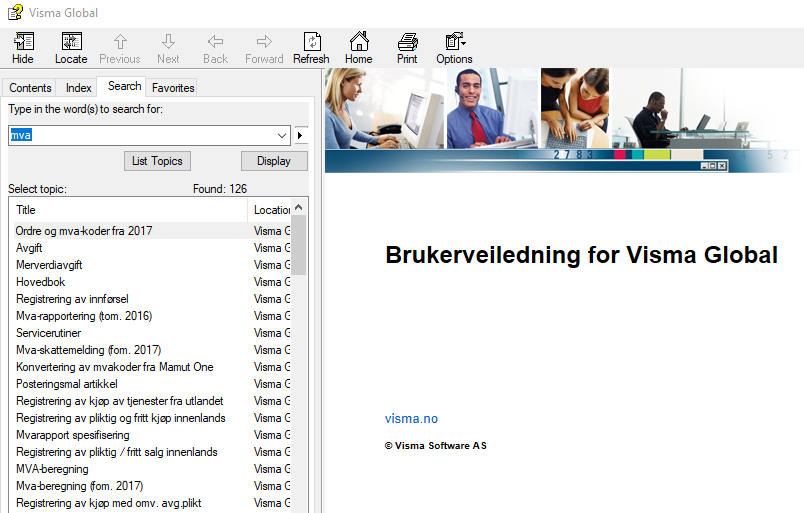Click the 'Brukerveiledning for Visma Global' heading
Image resolution: width=804 pixels, height=513 pixels.
tap(581, 255)
